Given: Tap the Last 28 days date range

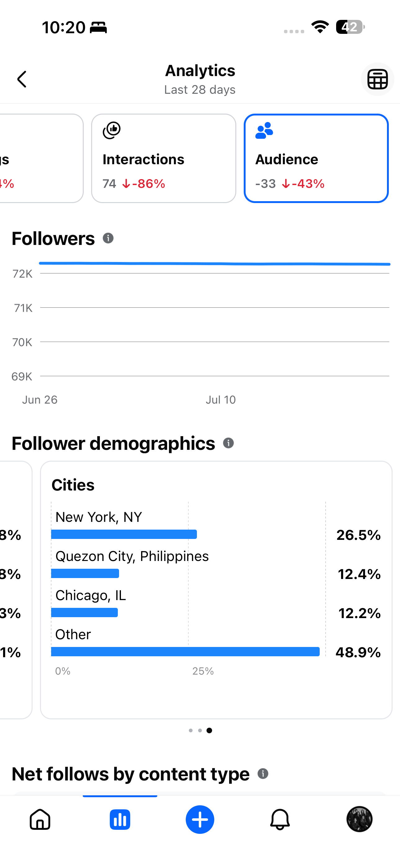Looking at the screenshot, I should 200,90.
